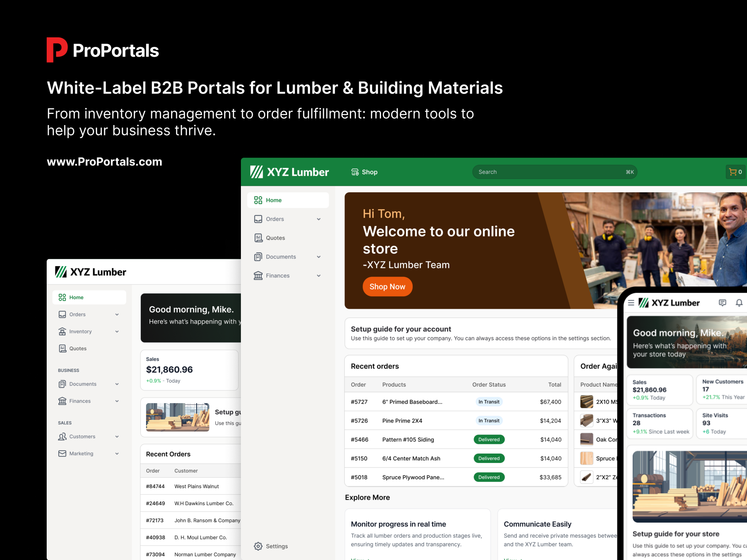Open the Sales $21,860.96 card in admin dashboard
Viewport: 747px width, 560px height.
pos(189,370)
